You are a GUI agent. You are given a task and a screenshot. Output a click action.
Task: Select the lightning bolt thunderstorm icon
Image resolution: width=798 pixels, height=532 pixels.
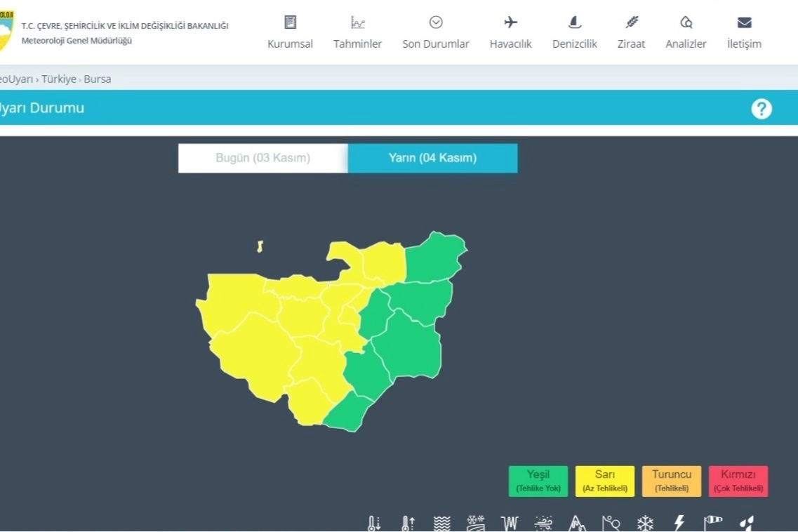pos(679,523)
